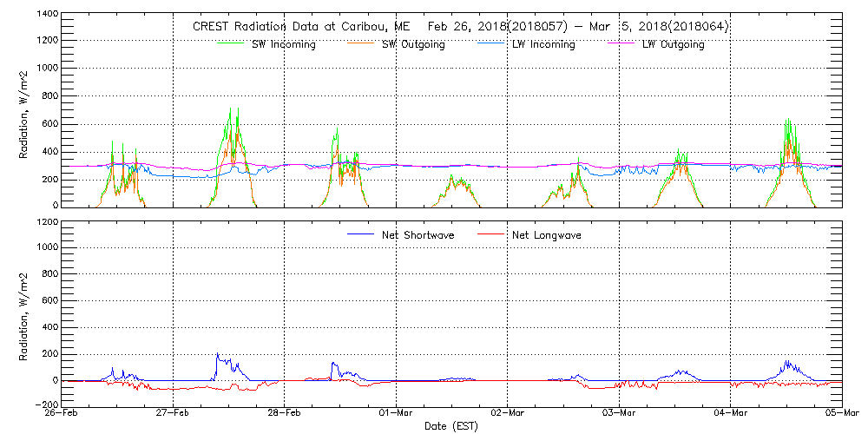Click the magenta LW Outgoing legend line sample

tap(622, 43)
